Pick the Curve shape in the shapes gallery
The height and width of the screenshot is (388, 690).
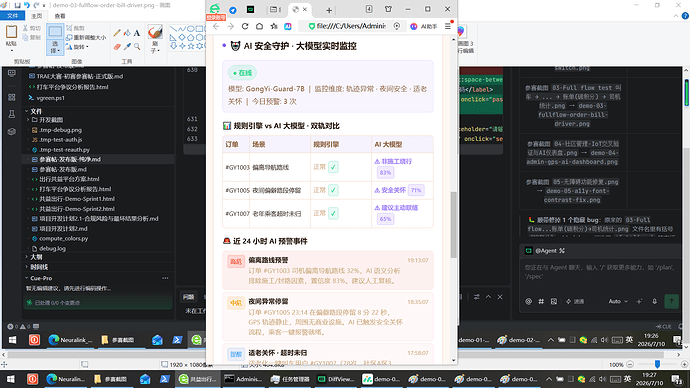click(182, 29)
